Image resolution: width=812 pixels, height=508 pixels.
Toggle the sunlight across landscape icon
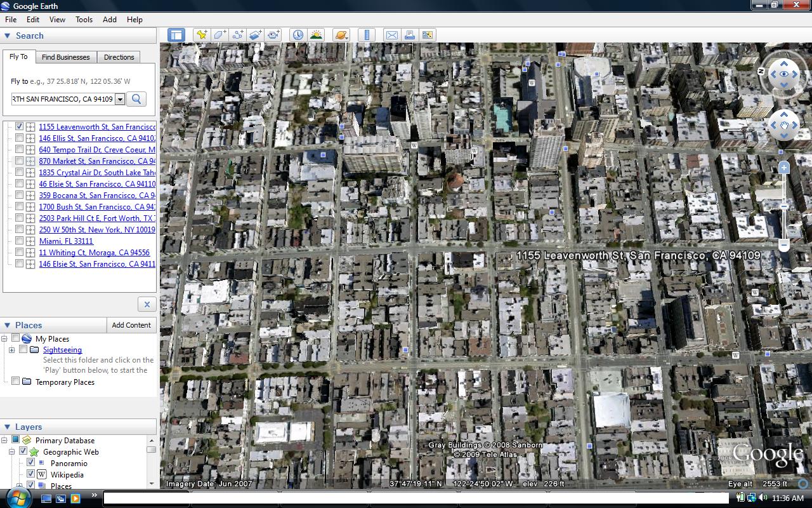pos(316,35)
